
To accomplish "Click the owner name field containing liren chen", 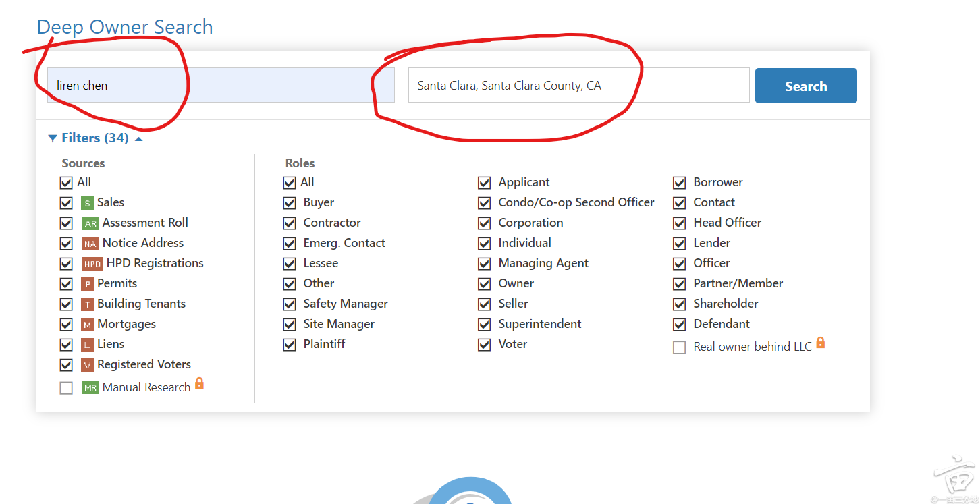I will pyautogui.click(x=221, y=85).
